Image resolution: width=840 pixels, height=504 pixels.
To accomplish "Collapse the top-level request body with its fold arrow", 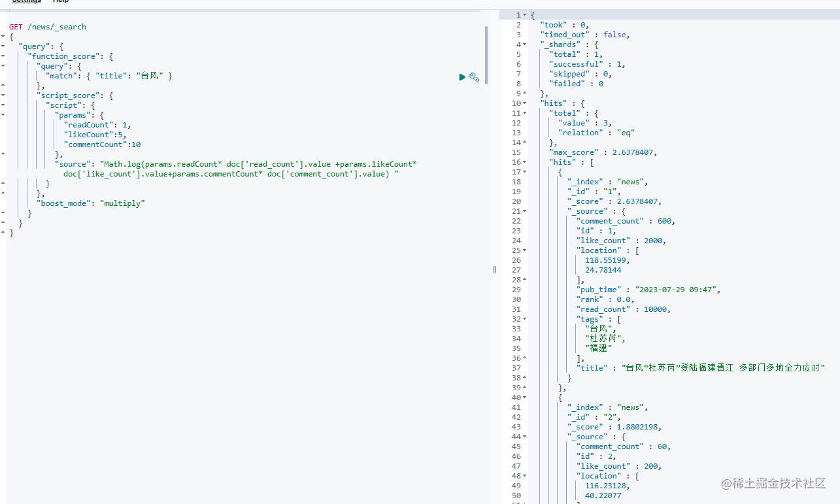I will tap(3, 36).
